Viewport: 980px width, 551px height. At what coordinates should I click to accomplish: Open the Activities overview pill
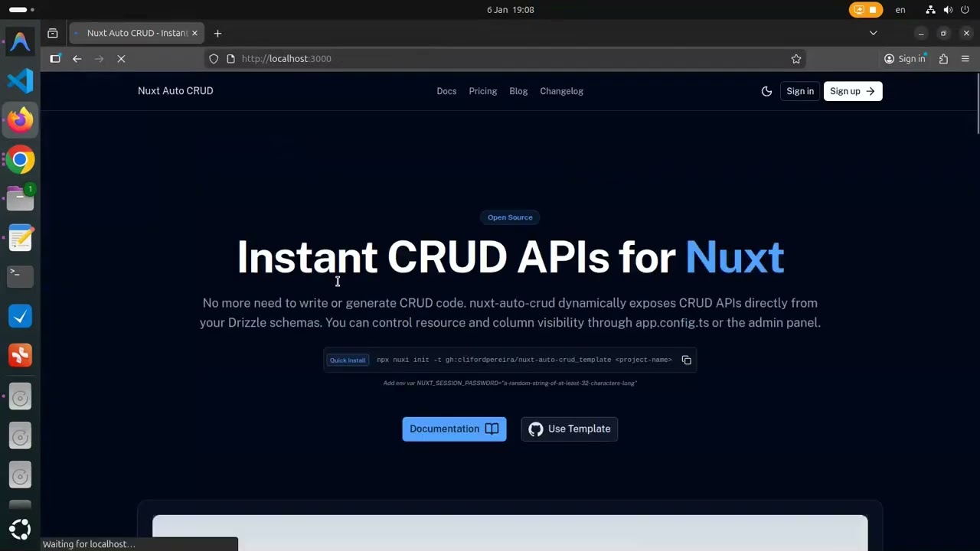pyautogui.click(x=21, y=10)
